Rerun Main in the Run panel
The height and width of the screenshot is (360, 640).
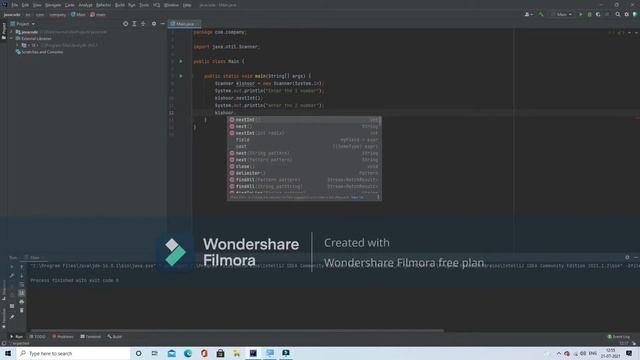coord(12,267)
